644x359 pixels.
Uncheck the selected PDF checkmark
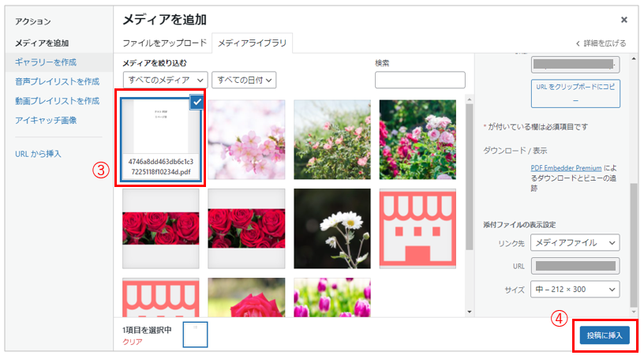(197, 102)
